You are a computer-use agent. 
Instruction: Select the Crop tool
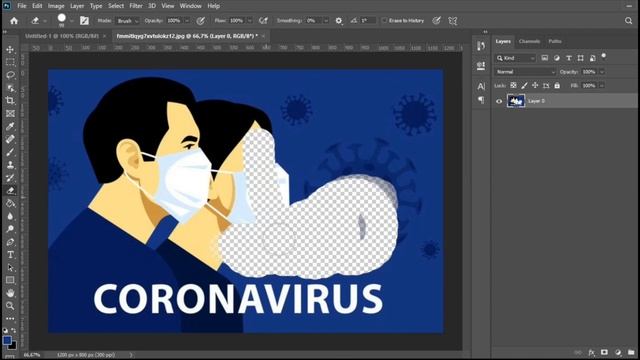coord(10,100)
